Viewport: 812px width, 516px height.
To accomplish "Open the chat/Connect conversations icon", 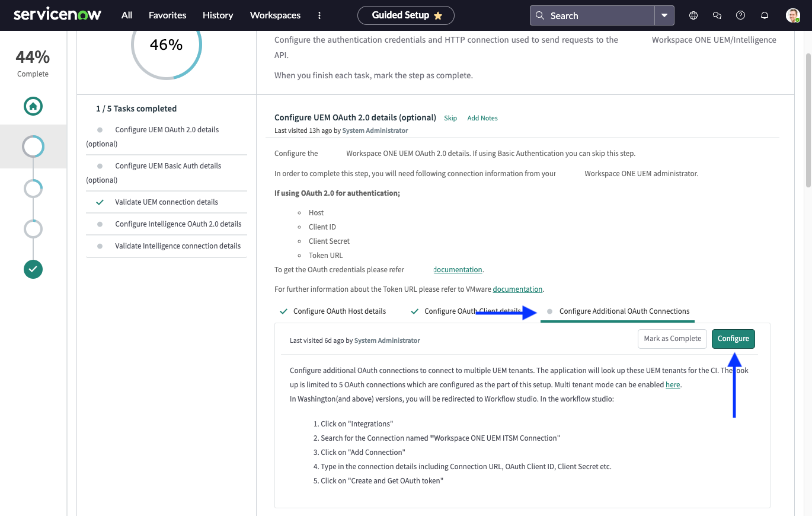I will [x=717, y=15].
